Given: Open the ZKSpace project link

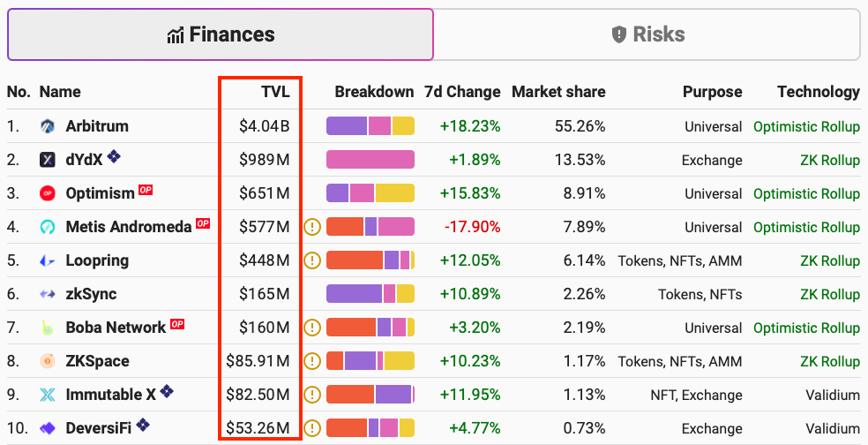Looking at the screenshot, I should (97, 361).
